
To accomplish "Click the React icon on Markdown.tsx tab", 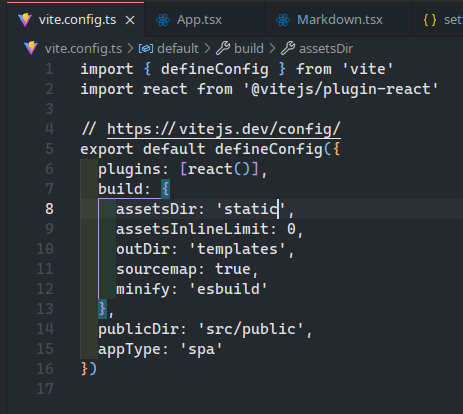I will [283, 20].
